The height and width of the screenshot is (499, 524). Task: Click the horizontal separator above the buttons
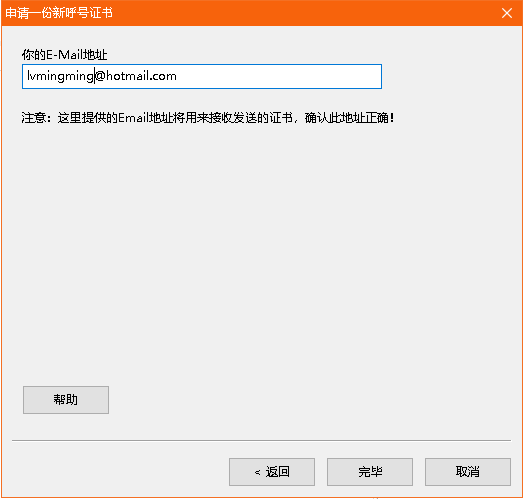(261, 441)
